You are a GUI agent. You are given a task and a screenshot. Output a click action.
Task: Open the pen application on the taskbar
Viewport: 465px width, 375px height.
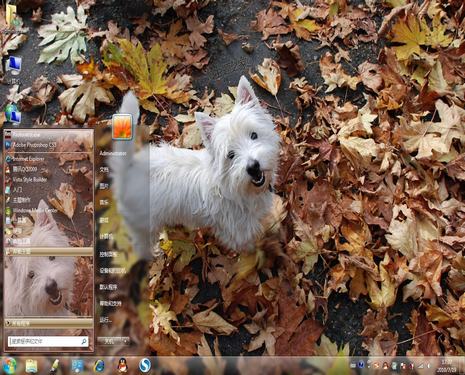click(54, 366)
